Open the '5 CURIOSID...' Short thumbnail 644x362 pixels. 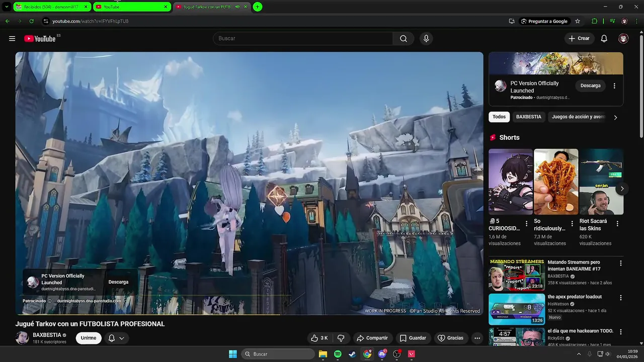510,182
